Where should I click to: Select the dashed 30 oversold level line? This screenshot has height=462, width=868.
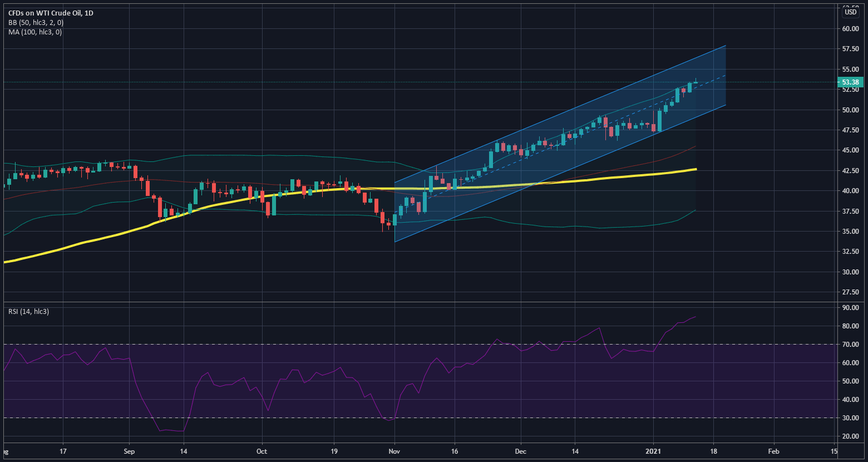click(226, 417)
